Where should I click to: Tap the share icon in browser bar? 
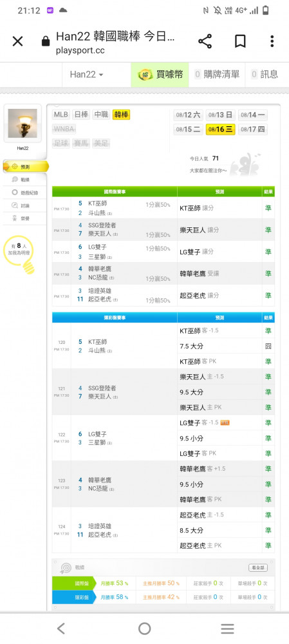205,41
